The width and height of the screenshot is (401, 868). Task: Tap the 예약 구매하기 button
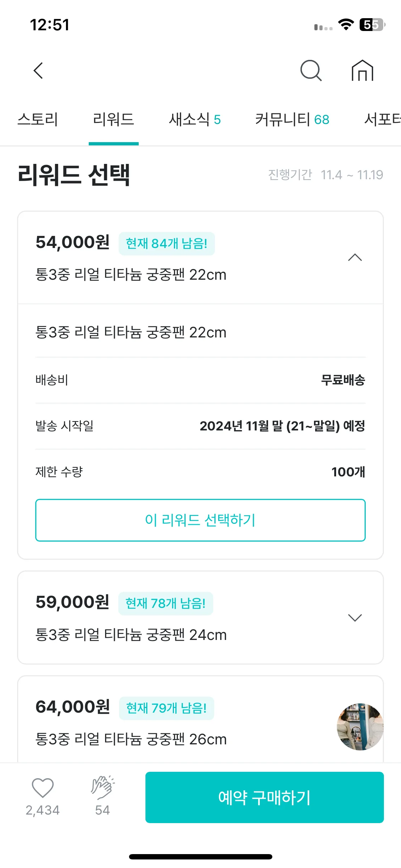click(x=264, y=797)
